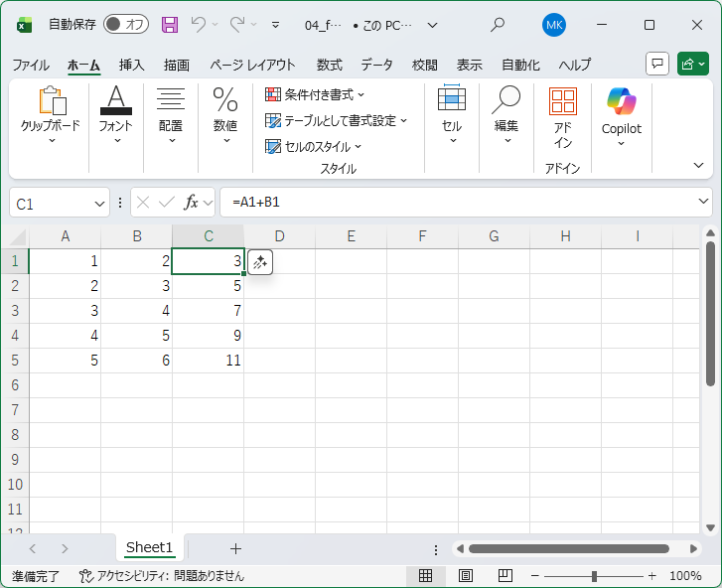722x588 pixels.
Task: Click the Save floppy disk icon
Action: (x=170, y=25)
